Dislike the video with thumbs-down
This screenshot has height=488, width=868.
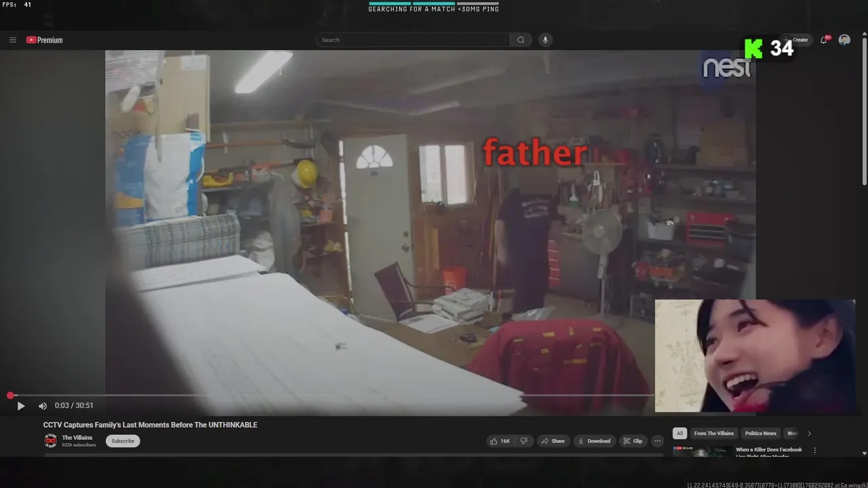click(x=524, y=441)
